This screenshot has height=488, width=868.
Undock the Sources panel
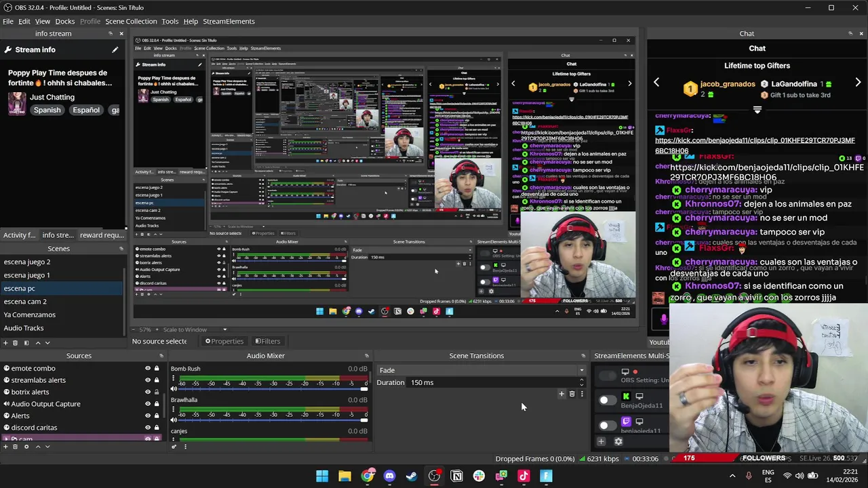[161, 356]
